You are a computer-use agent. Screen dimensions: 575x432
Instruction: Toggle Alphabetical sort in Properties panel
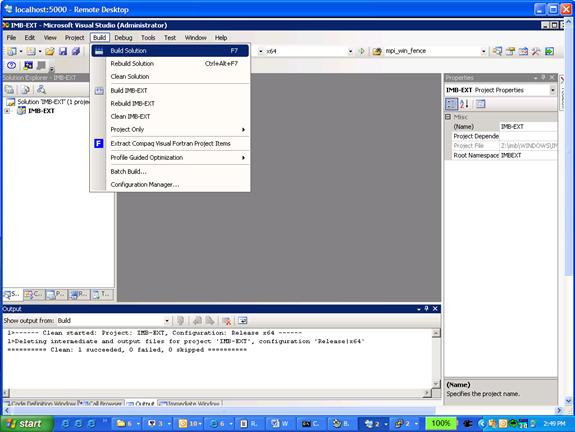tap(464, 104)
